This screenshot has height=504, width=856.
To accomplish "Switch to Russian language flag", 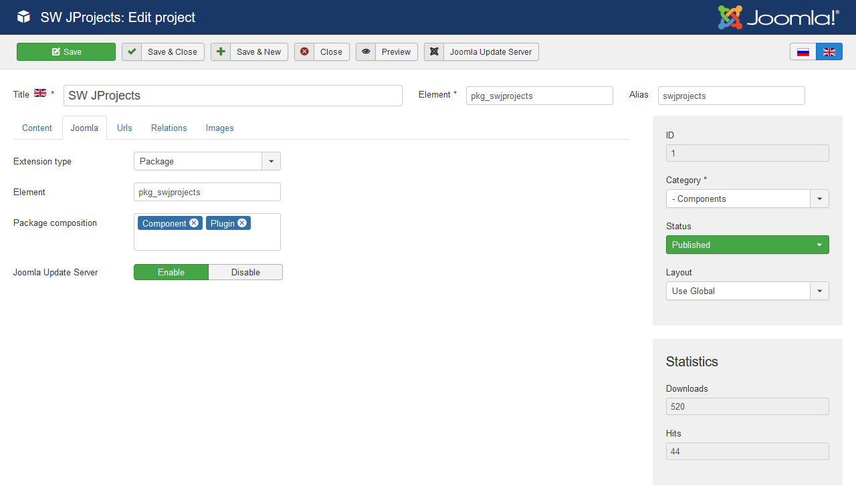I will pos(803,51).
